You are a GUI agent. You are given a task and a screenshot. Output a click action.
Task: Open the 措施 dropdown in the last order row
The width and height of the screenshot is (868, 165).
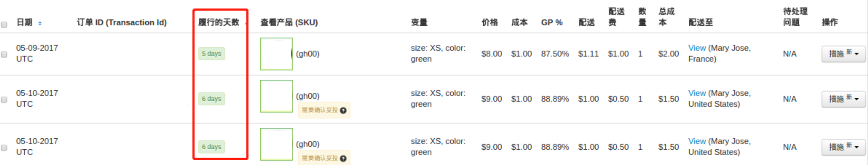pos(843,147)
